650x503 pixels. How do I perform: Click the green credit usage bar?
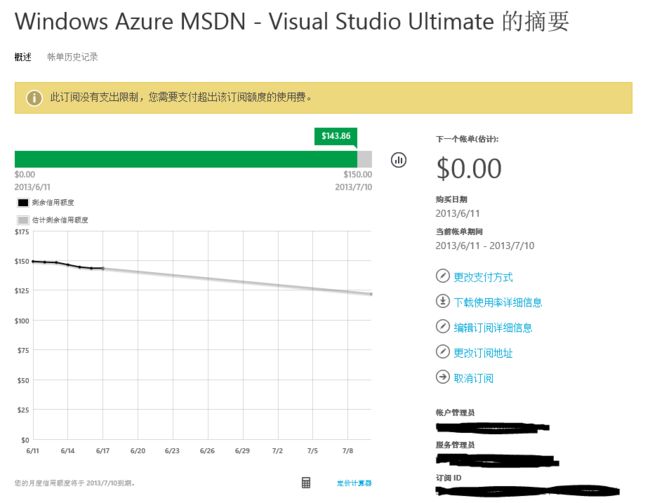(186, 159)
